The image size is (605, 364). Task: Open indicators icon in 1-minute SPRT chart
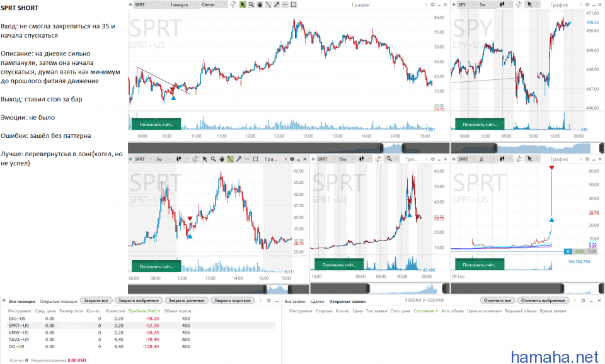point(233,4)
